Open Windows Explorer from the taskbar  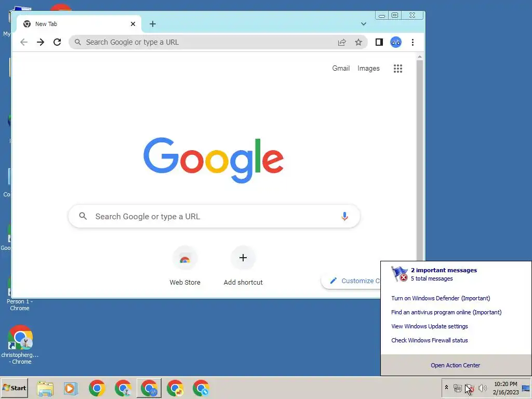[x=45, y=388]
